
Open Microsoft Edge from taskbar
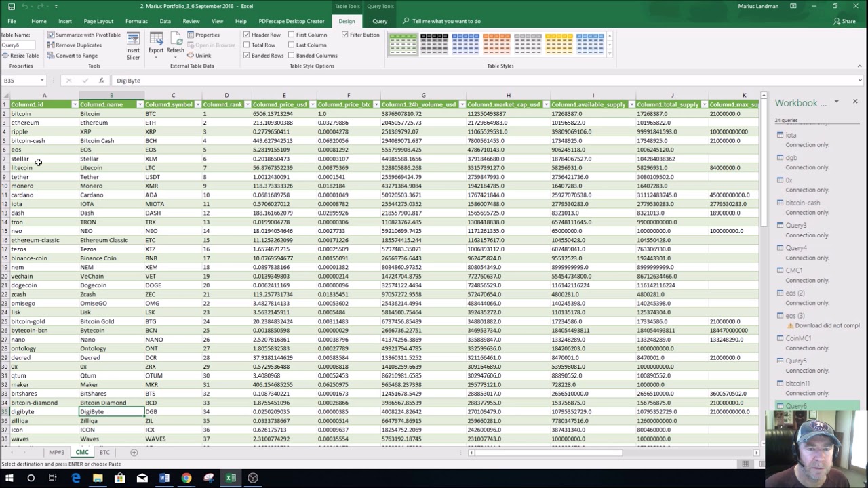pos(75,478)
